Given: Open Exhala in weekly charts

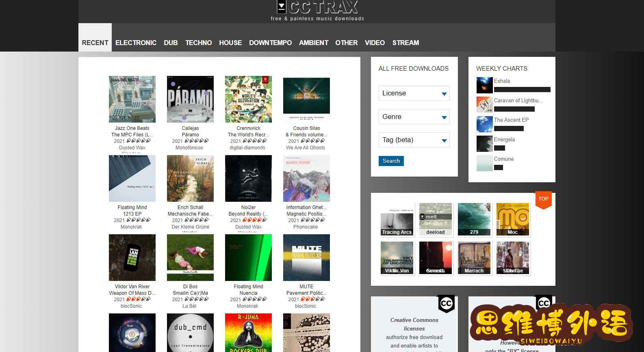Looking at the screenshot, I should coord(502,81).
